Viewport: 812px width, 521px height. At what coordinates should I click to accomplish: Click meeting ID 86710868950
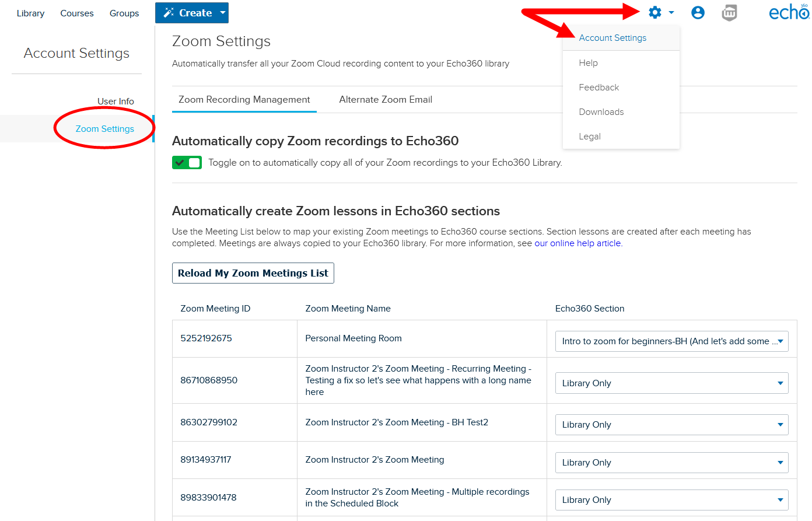(209, 380)
